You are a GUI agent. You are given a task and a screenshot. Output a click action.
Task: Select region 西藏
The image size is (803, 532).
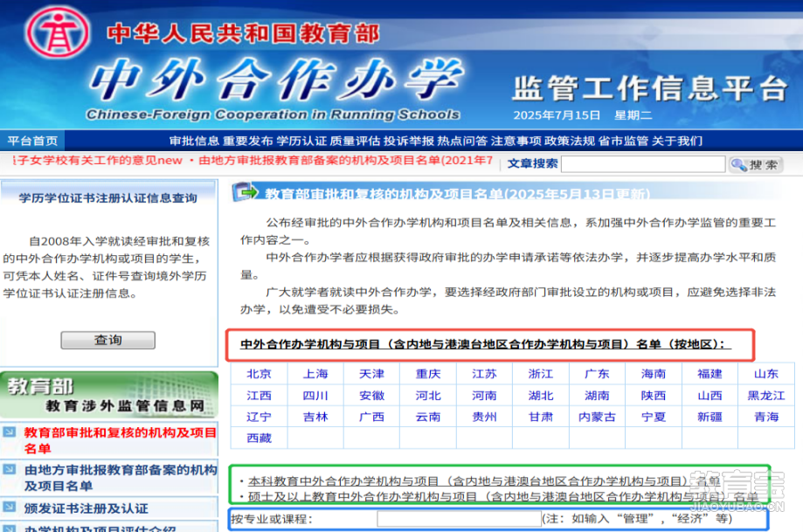point(260,439)
